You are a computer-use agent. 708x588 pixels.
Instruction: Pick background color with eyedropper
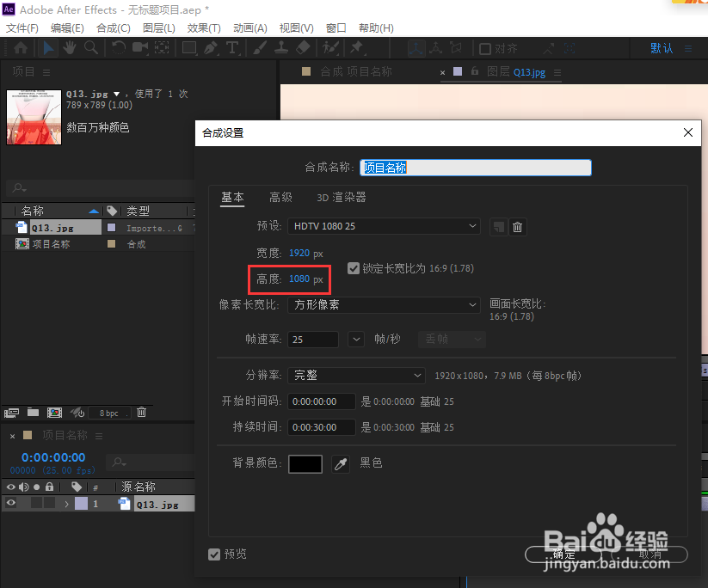click(x=341, y=464)
